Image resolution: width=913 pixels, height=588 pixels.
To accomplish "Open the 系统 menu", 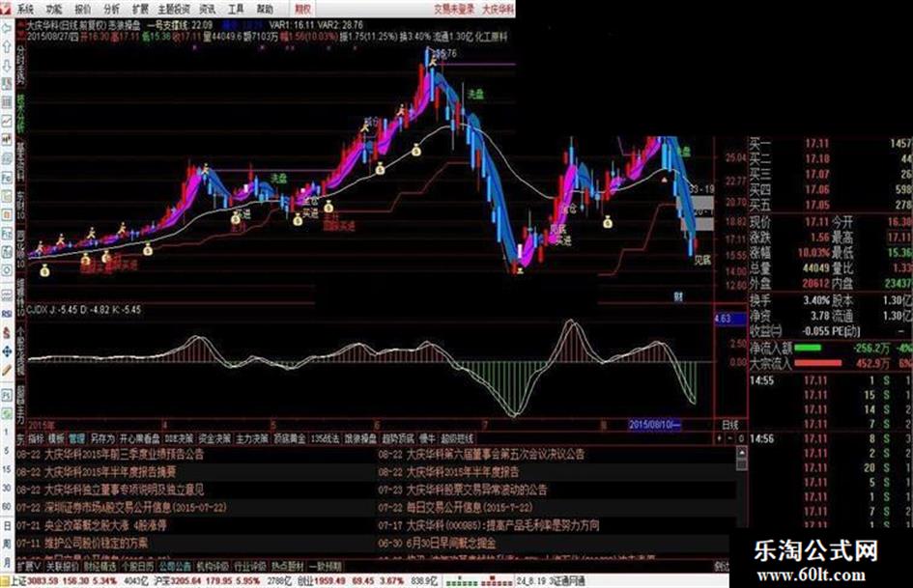I will [x=26, y=9].
